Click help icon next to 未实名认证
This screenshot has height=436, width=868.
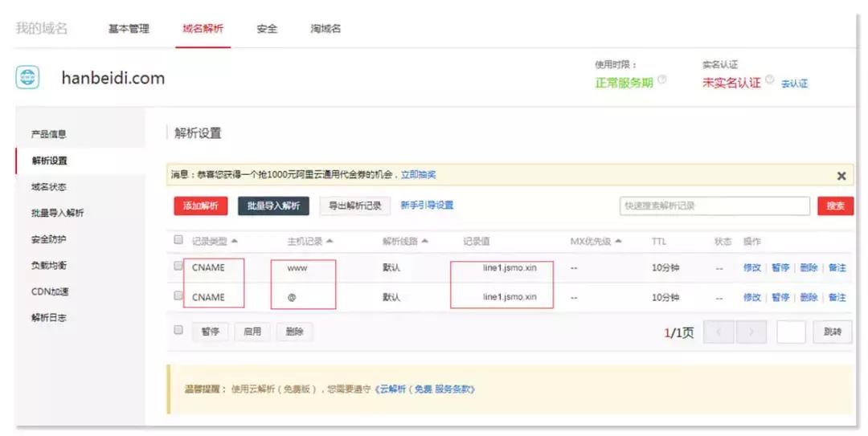(769, 79)
